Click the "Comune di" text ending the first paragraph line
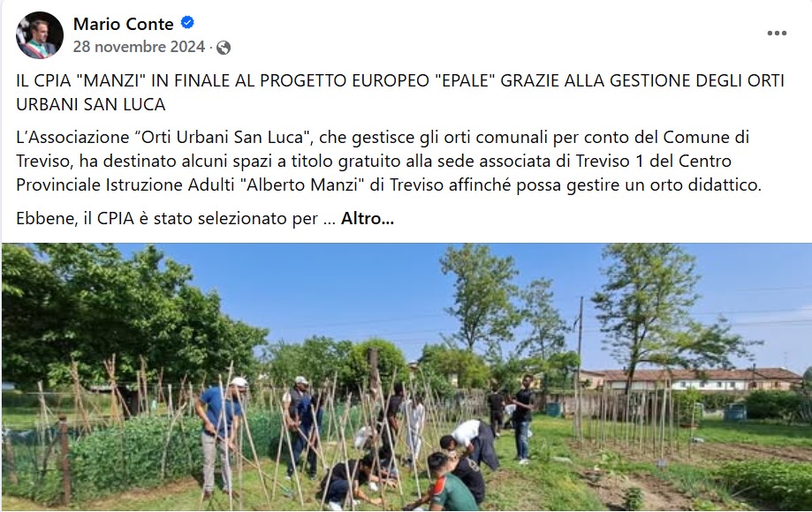The image size is (812, 512). point(706,137)
